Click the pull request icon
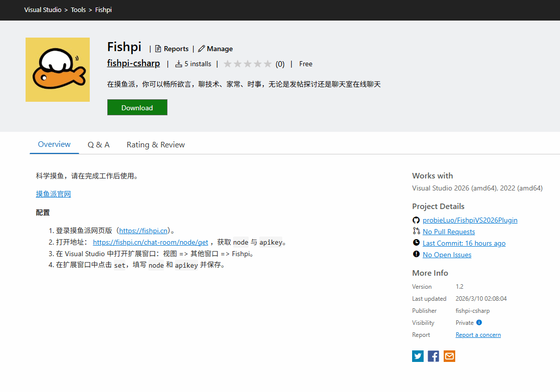Screen dimensions: 560x392 click(x=416, y=231)
